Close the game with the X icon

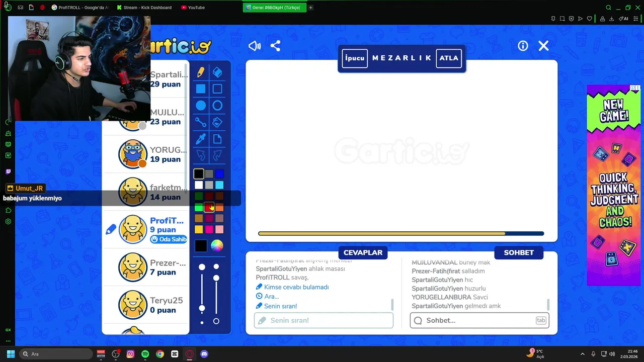pyautogui.click(x=543, y=46)
